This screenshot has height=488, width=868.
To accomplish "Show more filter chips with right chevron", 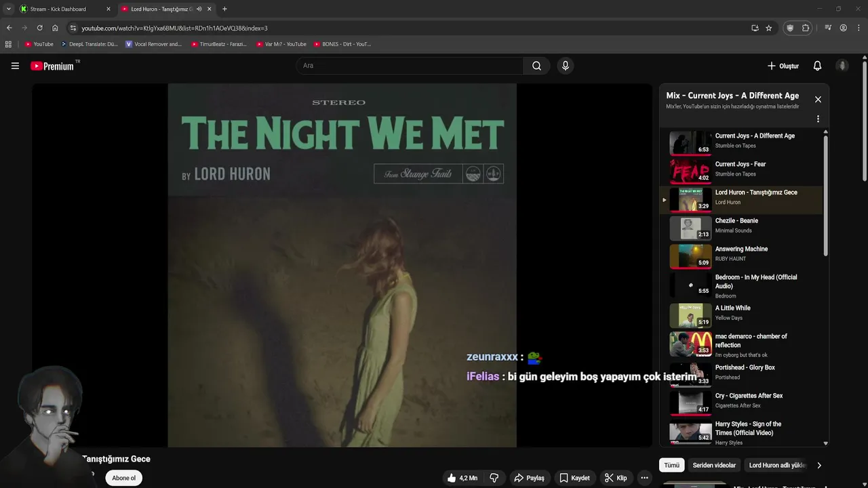I will pyautogui.click(x=819, y=466).
